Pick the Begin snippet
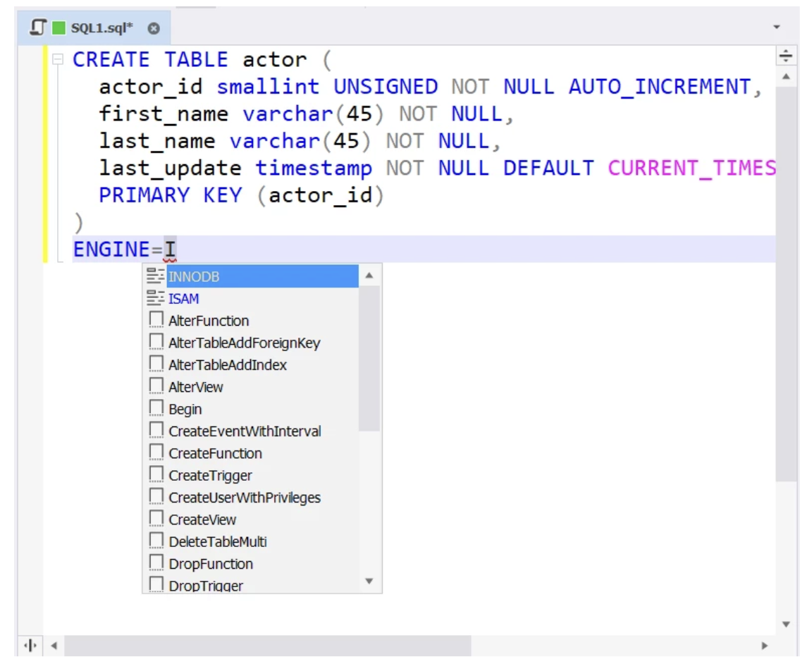 [x=251, y=409]
